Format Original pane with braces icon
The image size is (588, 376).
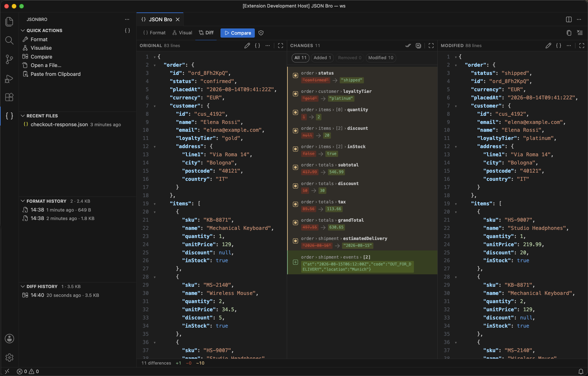pos(257,45)
